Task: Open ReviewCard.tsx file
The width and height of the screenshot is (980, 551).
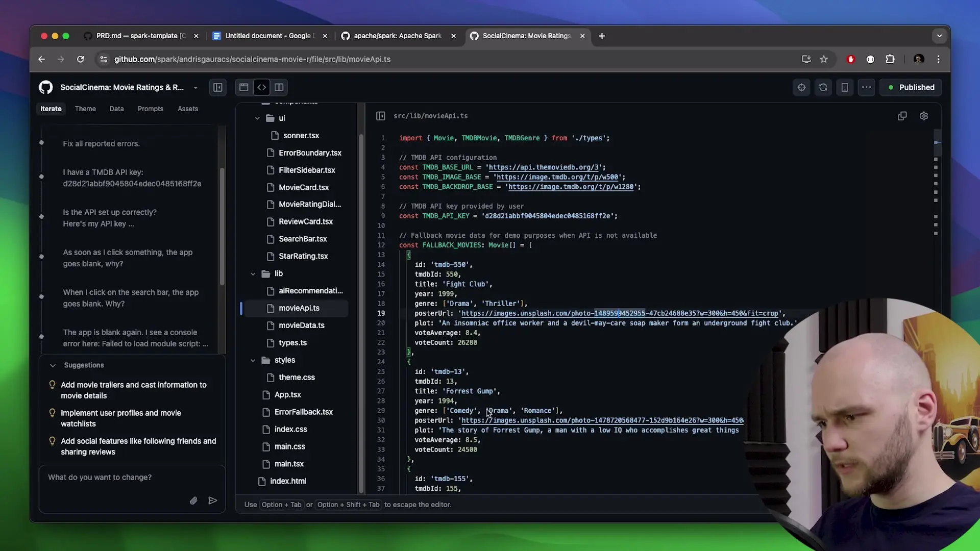Action: [x=305, y=221]
